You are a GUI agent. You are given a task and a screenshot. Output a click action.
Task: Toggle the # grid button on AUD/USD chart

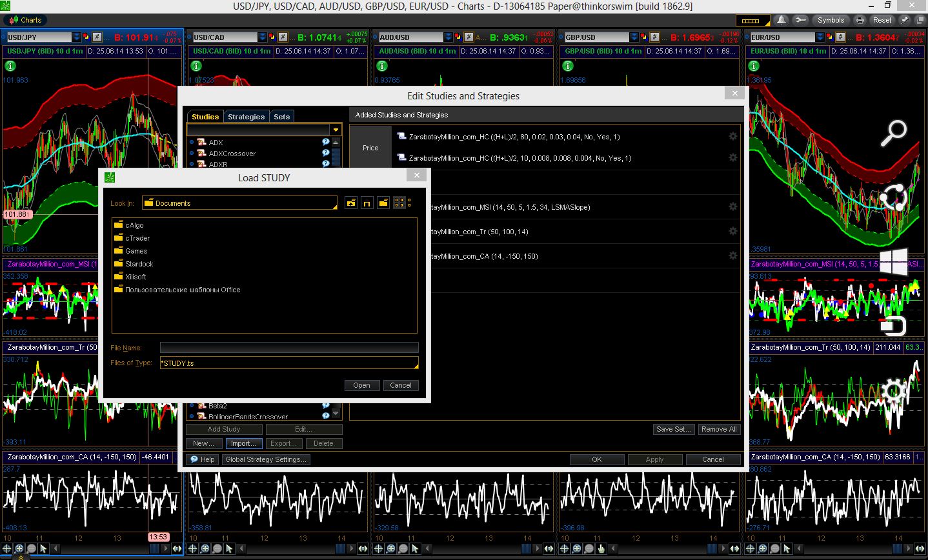pos(469,37)
